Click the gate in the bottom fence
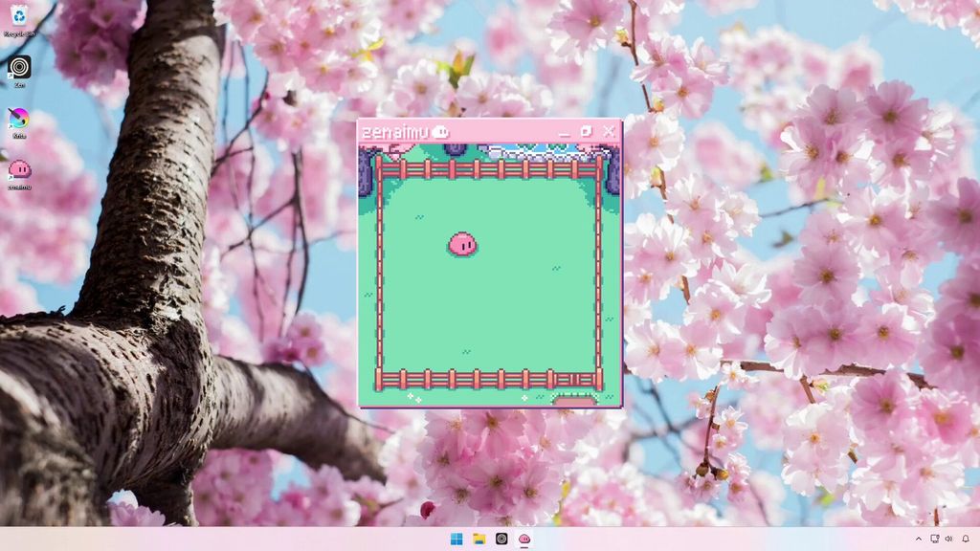The height and width of the screenshot is (551, 980). click(x=574, y=379)
